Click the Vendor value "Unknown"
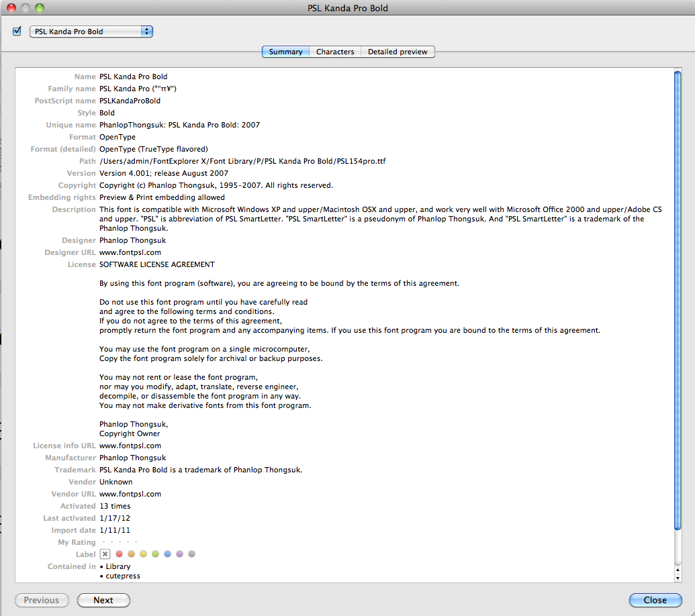Viewport: 695px width, 616px height. click(x=115, y=482)
